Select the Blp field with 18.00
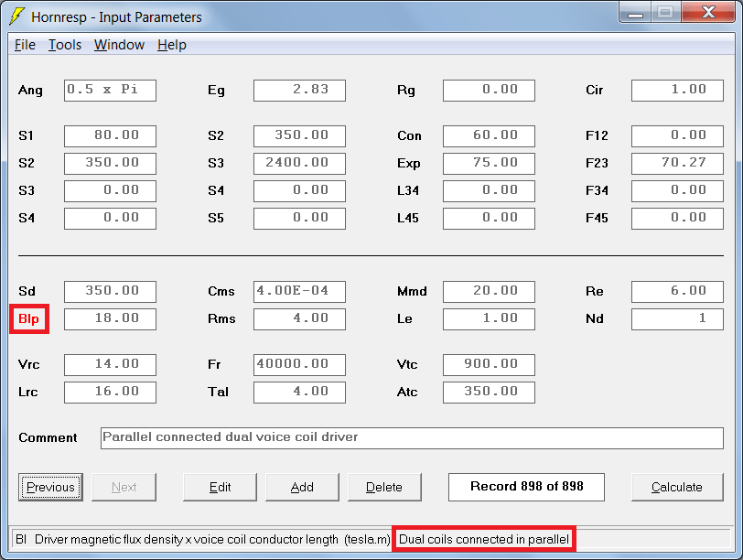Image resolution: width=743 pixels, height=560 pixels. (x=110, y=319)
